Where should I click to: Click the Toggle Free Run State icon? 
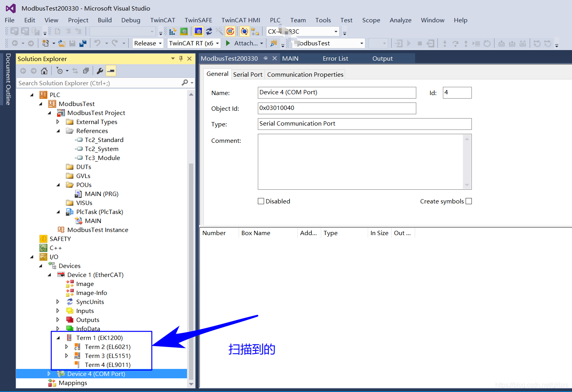click(x=230, y=31)
